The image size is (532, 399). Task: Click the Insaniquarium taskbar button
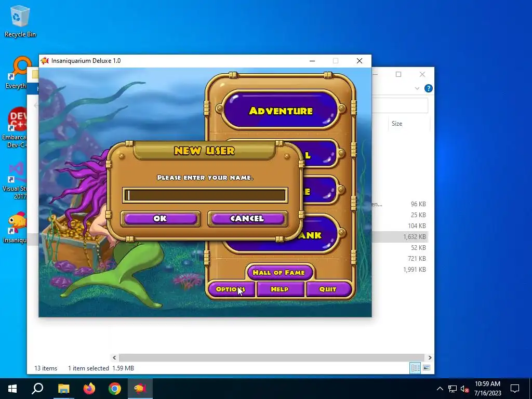tap(140, 389)
